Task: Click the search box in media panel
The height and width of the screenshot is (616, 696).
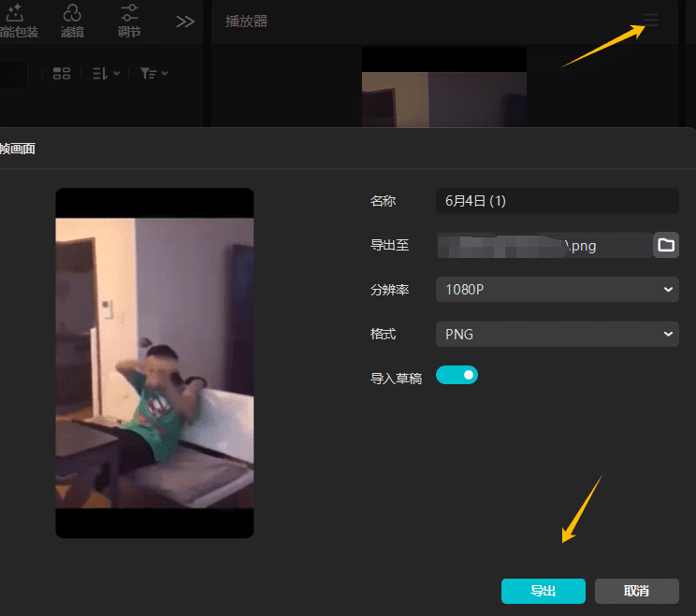Action: coord(11,74)
